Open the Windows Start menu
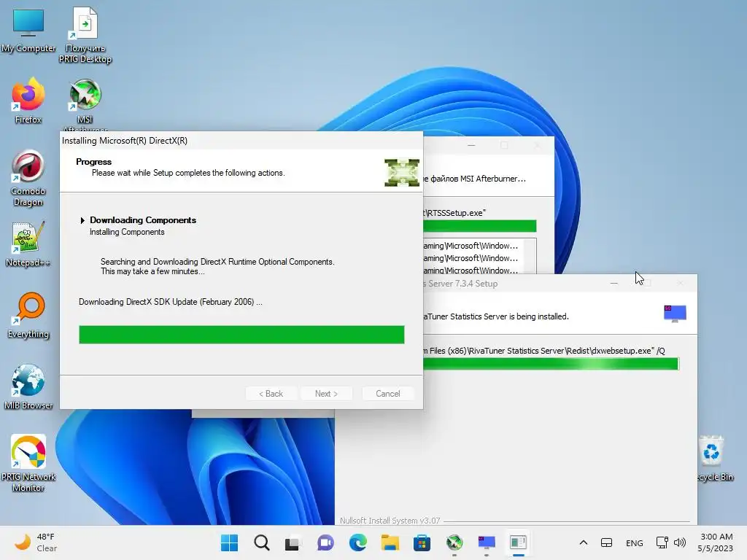This screenshot has width=747, height=560. tap(229, 542)
